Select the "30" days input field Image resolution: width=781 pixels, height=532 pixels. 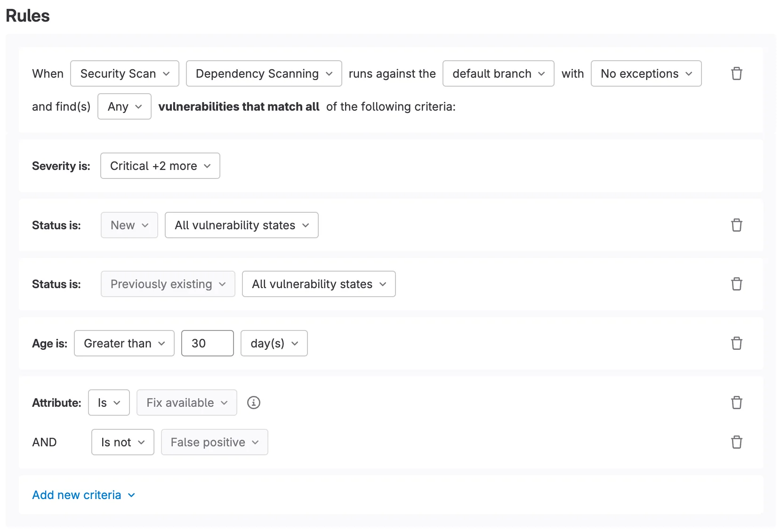(207, 343)
